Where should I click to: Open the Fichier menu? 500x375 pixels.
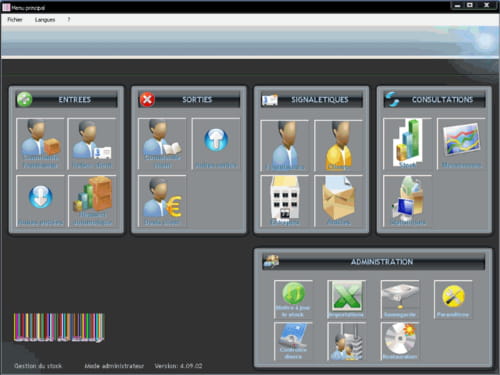pos(15,20)
